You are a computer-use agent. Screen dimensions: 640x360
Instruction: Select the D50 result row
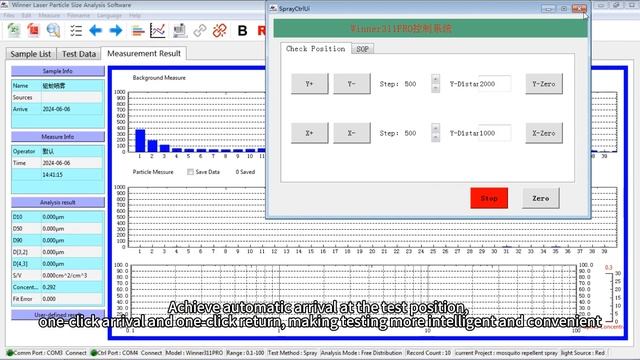[57, 229]
